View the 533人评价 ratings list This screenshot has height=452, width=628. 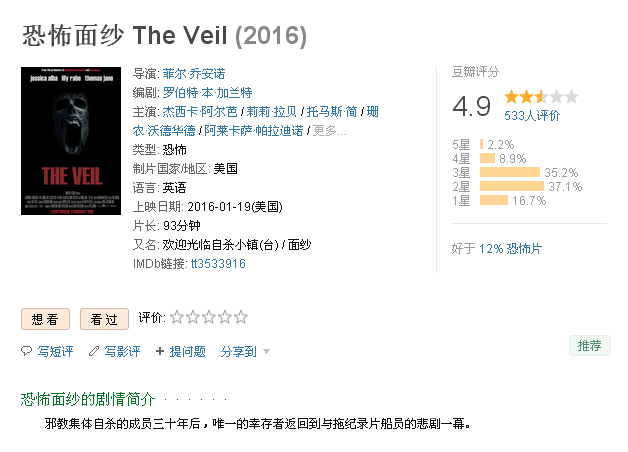(532, 116)
